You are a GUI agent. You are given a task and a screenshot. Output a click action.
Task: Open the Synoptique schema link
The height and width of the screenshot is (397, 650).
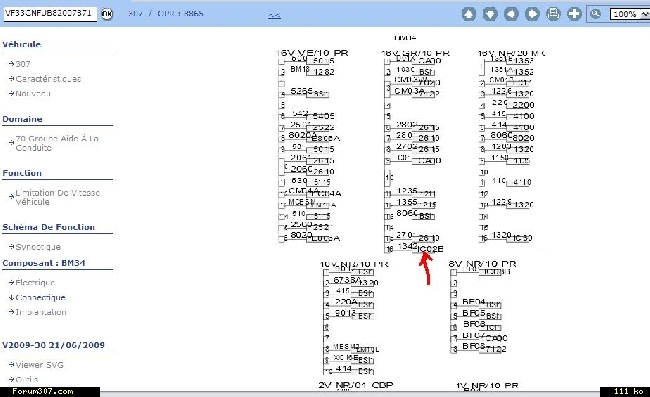click(38, 247)
